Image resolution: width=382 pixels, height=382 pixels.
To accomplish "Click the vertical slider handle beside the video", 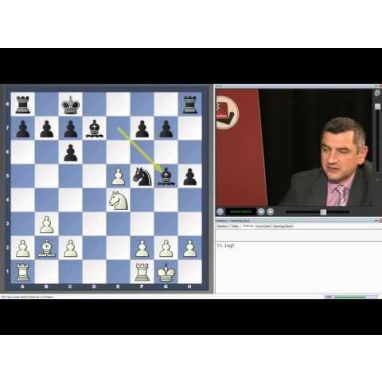I will 377,106.
